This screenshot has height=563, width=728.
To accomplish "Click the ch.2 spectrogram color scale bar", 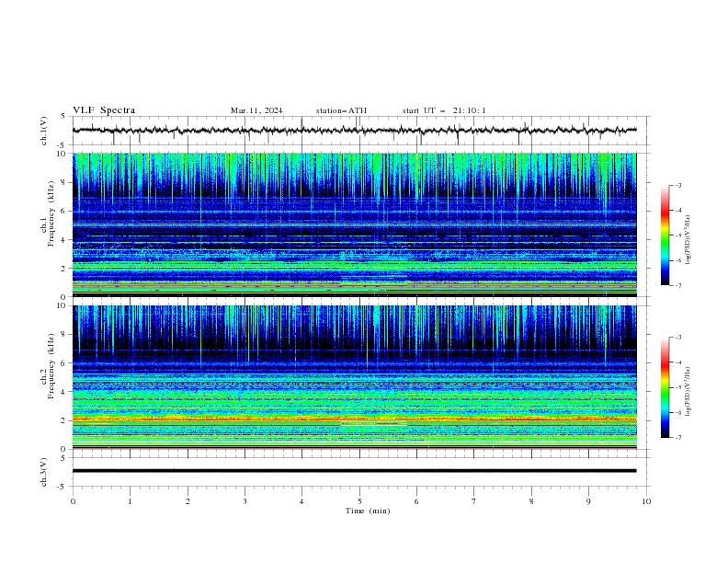I will (x=665, y=387).
